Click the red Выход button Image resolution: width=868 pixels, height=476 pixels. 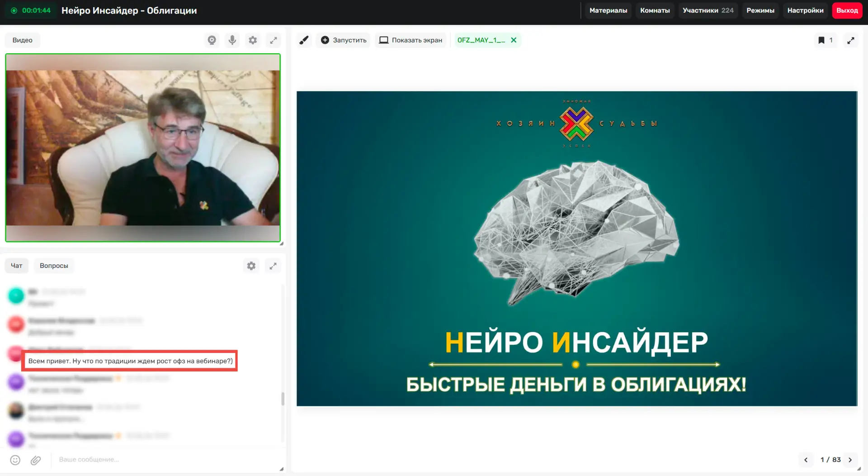[847, 10]
